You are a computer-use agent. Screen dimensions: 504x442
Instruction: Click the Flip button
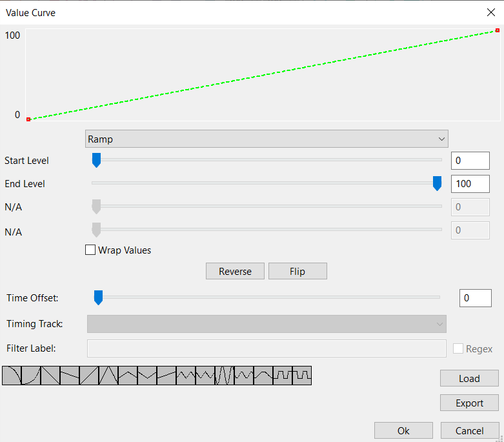tap(297, 271)
